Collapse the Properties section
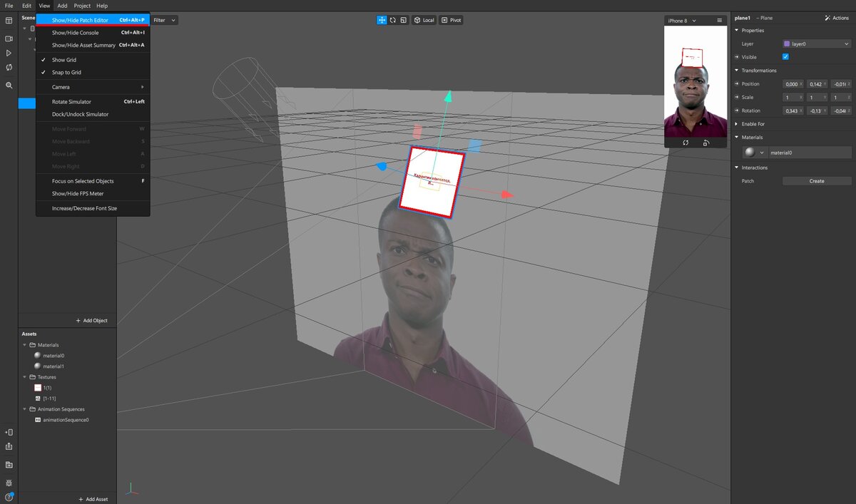856x504 pixels. click(736, 31)
